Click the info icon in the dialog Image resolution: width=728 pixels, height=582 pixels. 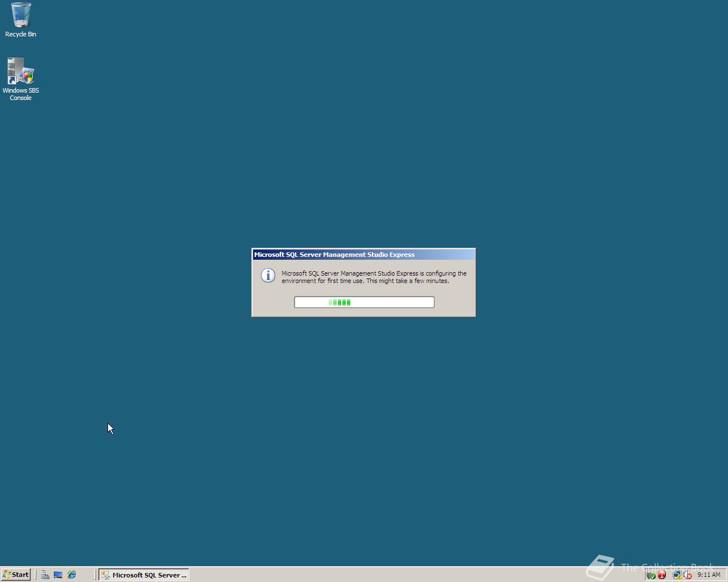click(268, 275)
